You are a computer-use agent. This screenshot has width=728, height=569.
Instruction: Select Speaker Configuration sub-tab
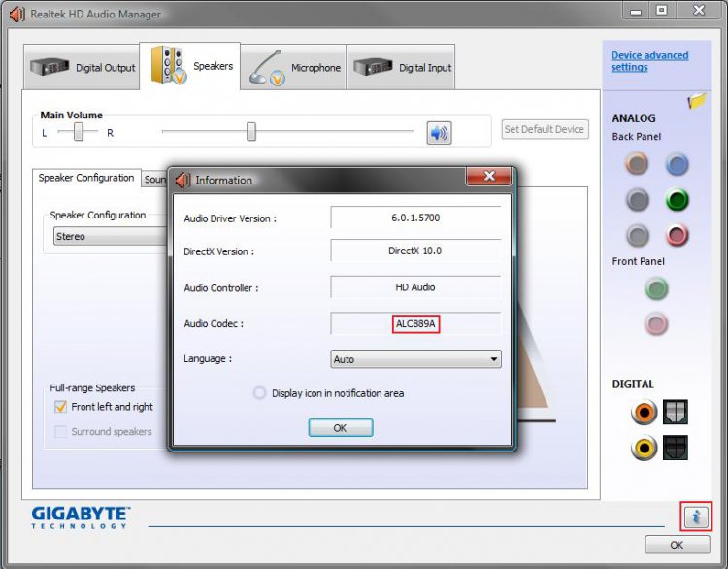pyautogui.click(x=86, y=178)
